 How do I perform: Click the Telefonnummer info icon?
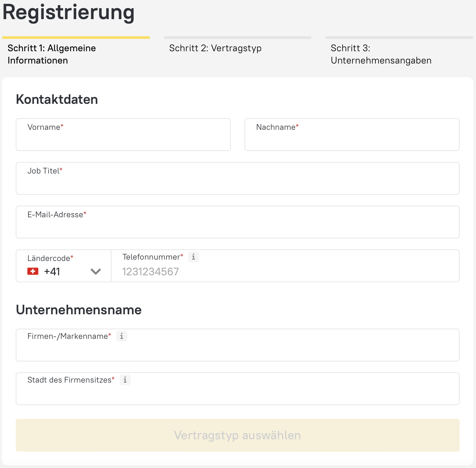pyautogui.click(x=194, y=257)
